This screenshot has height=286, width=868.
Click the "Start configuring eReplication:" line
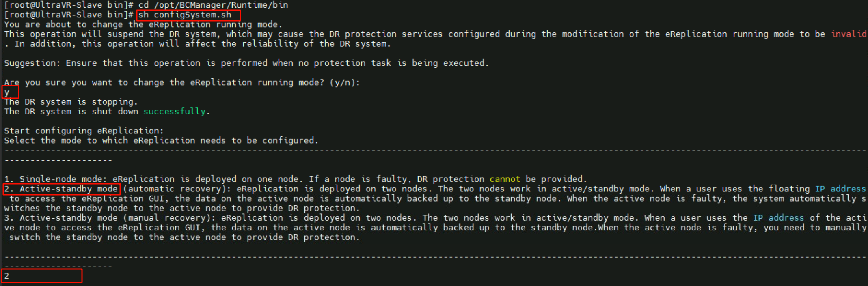click(84, 131)
